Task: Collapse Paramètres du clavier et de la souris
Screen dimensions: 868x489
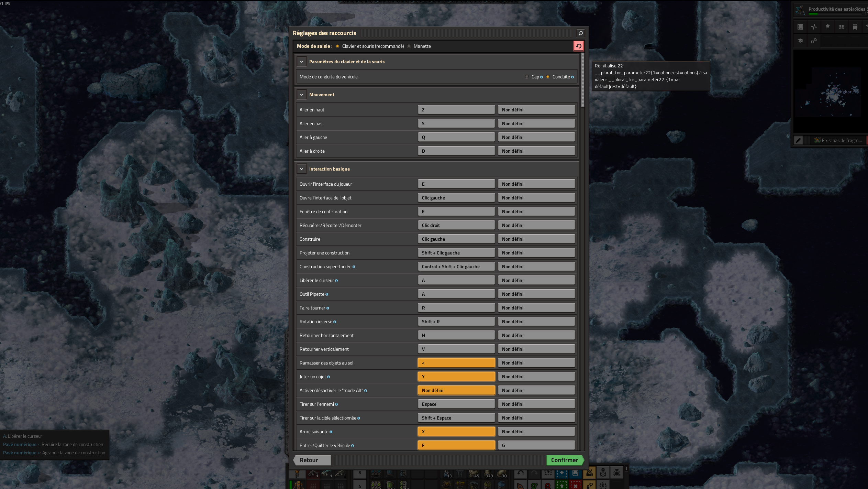Action: tap(301, 62)
